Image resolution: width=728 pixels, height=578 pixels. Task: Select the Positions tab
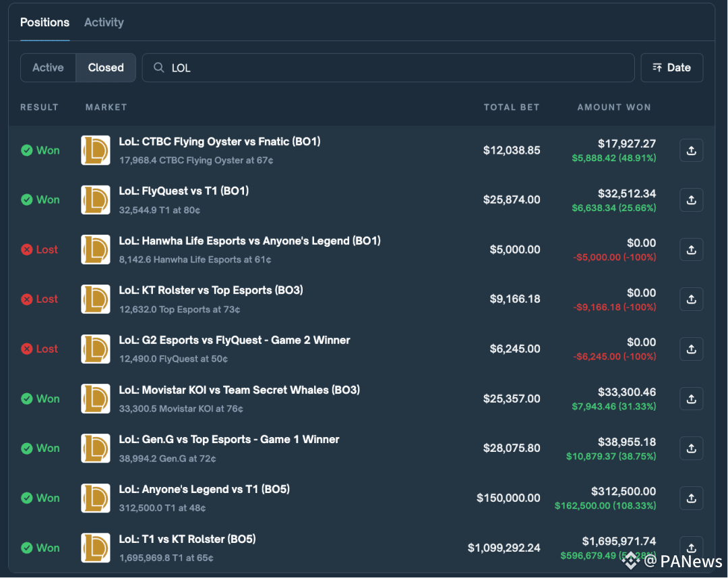click(44, 22)
